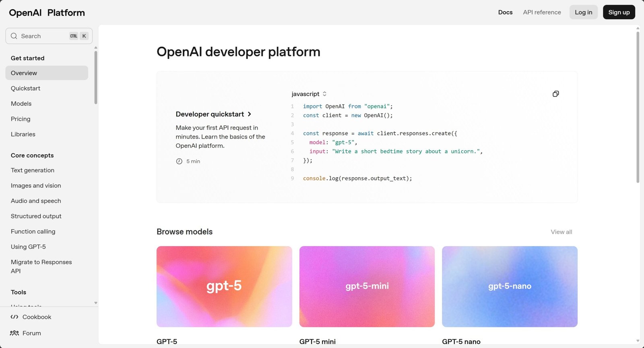Open the Cookbook link
Image resolution: width=644 pixels, height=348 pixels.
tap(31, 317)
